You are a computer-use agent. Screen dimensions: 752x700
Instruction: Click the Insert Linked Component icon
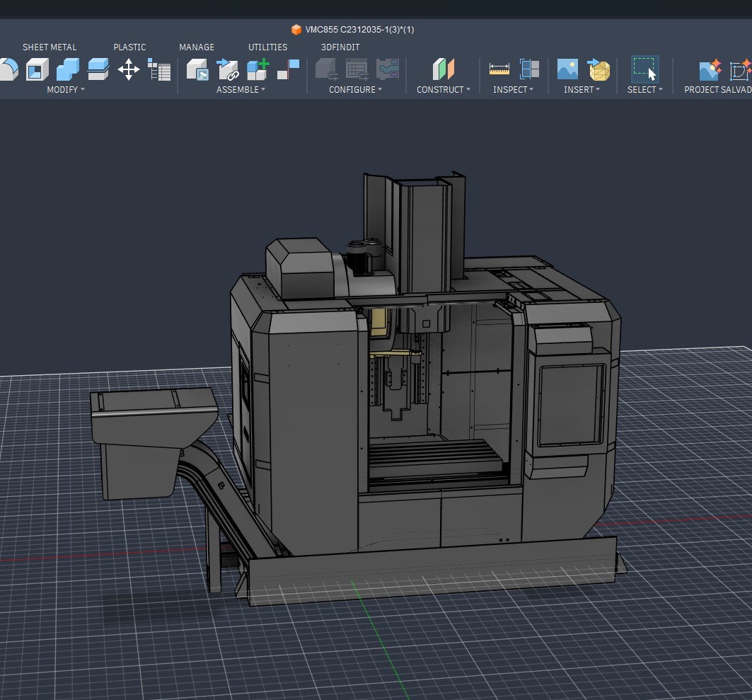228,69
